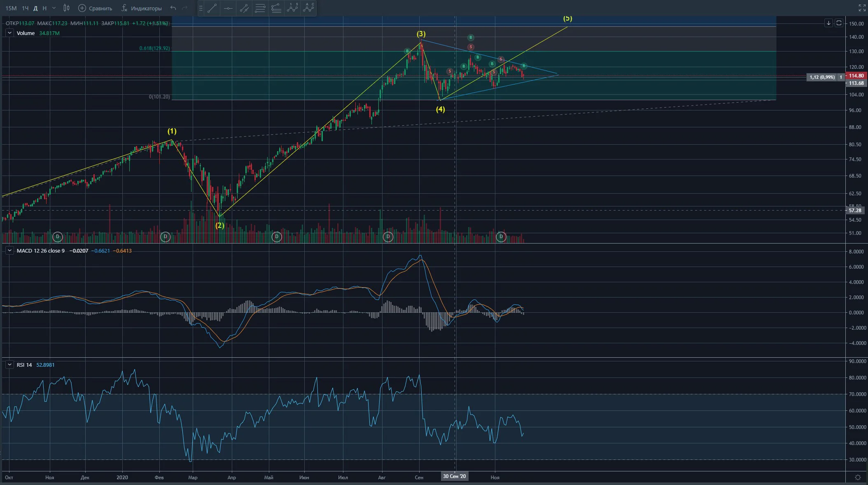Image resolution: width=868 pixels, height=485 pixels.
Task: Collapse the MACD indicator legend
Action: [9, 251]
